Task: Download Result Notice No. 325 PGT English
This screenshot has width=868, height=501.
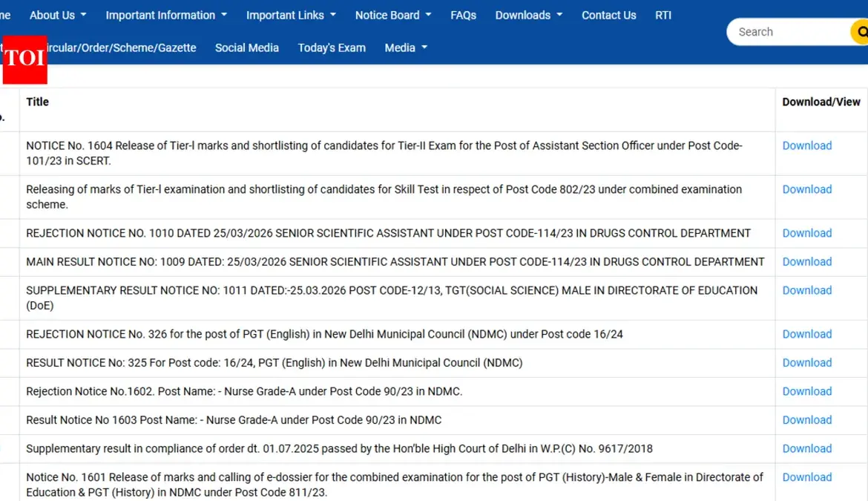Action: 806,363
